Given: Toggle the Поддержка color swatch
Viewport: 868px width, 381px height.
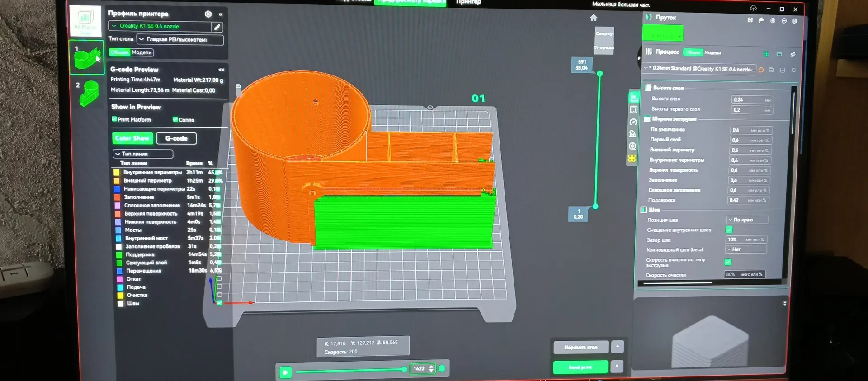Looking at the screenshot, I should pyautogui.click(x=119, y=254).
